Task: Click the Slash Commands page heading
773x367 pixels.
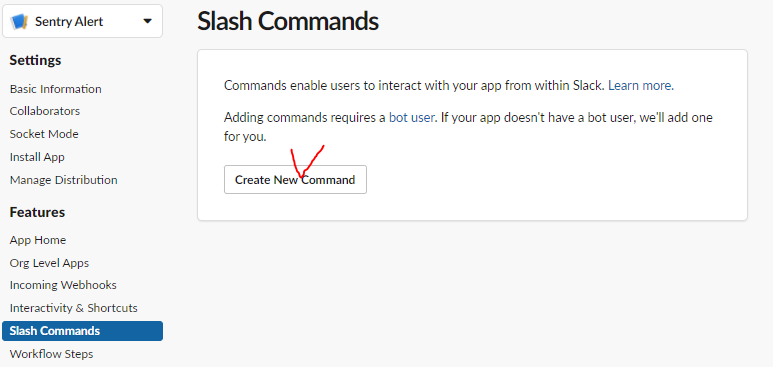Action: pos(288,22)
